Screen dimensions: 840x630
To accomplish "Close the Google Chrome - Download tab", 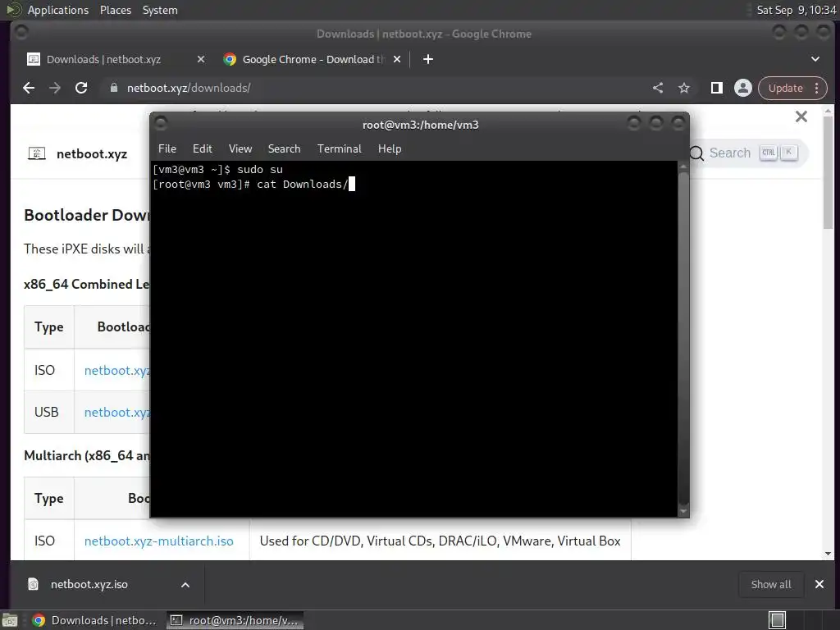I will tap(397, 59).
